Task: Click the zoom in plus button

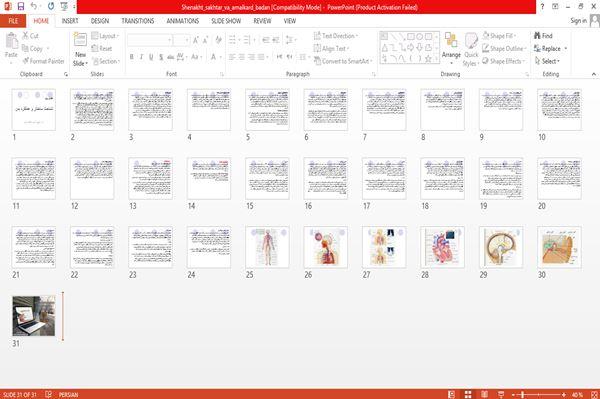Action: coord(564,394)
